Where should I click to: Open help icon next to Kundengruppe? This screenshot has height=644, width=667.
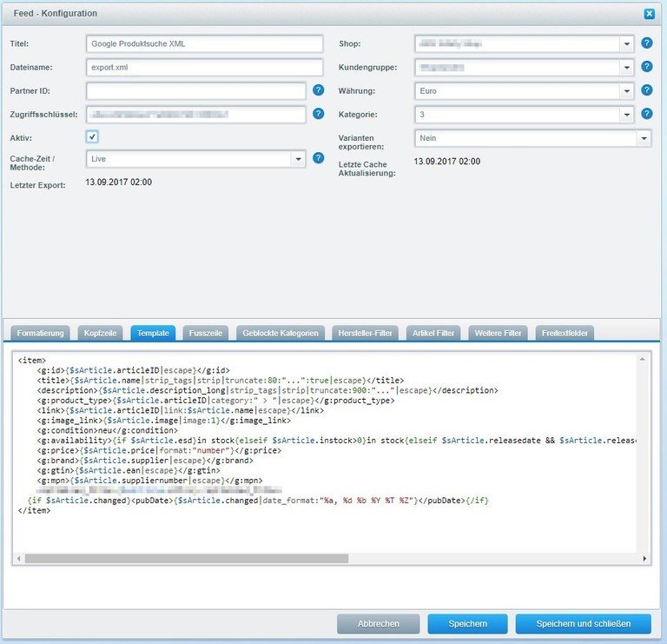[646, 66]
